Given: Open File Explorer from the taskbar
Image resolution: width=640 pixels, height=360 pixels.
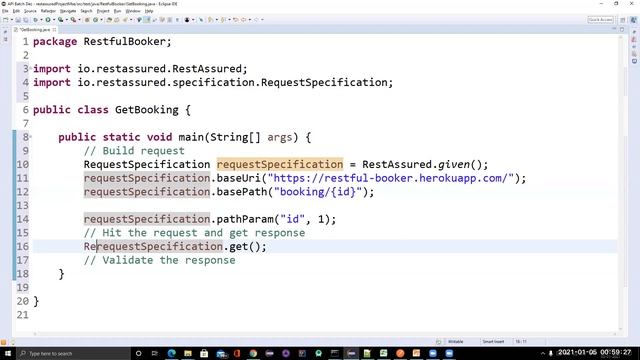Looking at the screenshot, I should (x=188, y=353).
